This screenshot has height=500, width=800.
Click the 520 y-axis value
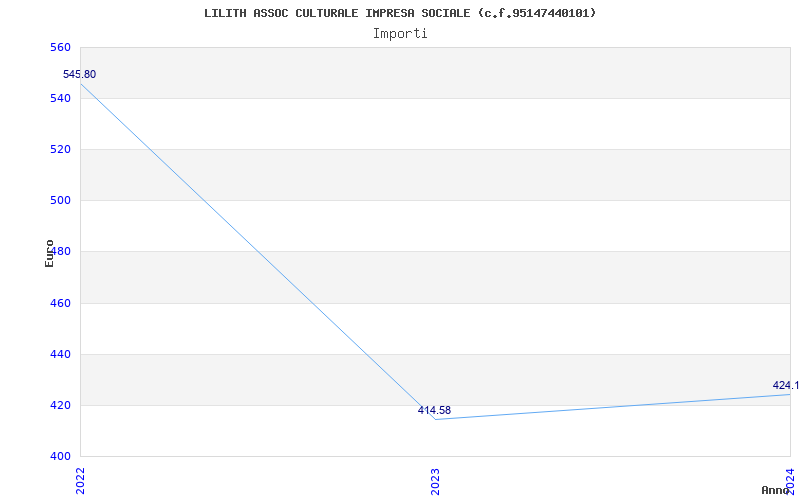(60, 149)
